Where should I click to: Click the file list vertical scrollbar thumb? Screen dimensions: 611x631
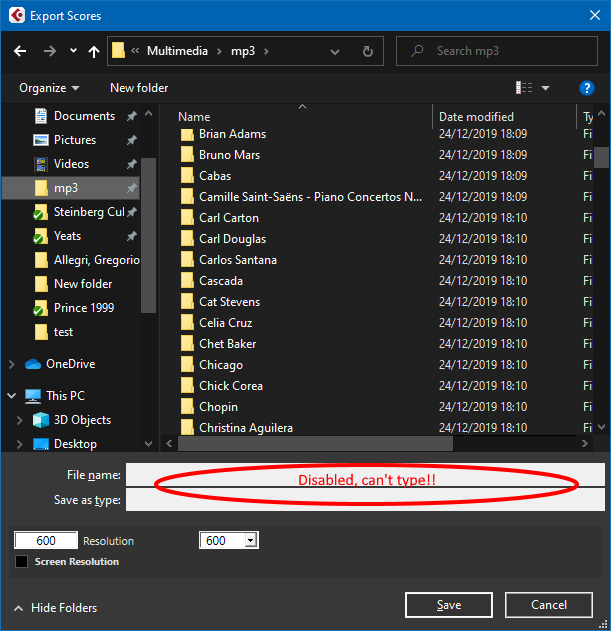601,157
